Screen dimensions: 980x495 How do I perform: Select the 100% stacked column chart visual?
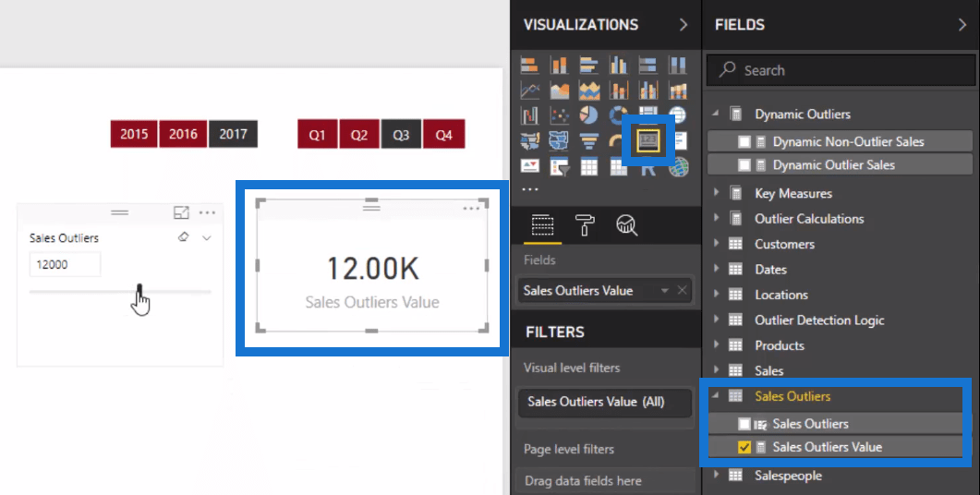point(677,65)
